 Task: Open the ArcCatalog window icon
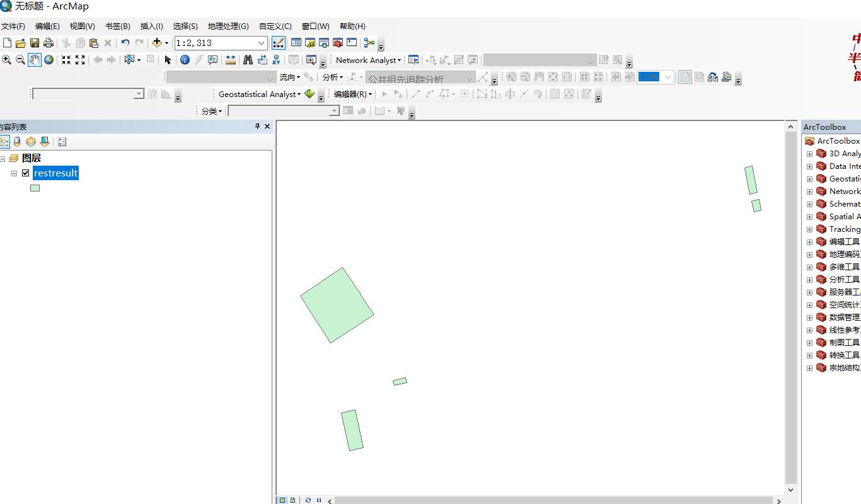coord(309,43)
